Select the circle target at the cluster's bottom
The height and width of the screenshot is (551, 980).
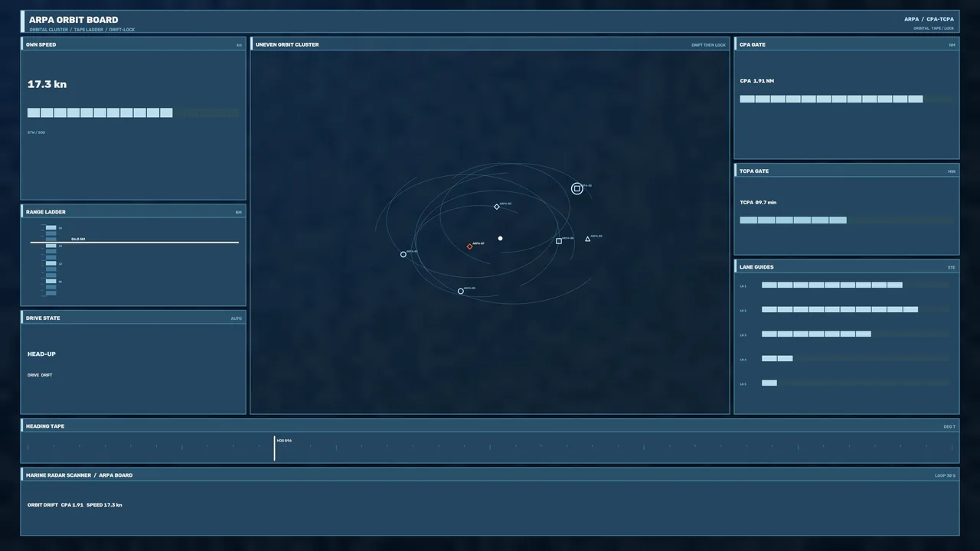click(461, 291)
